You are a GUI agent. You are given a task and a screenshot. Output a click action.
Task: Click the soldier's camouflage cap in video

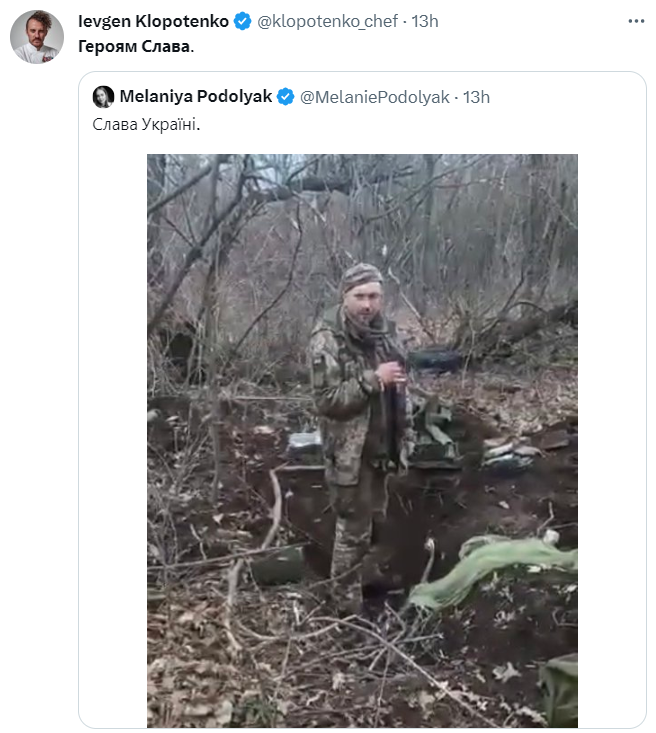(x=362, y=274)
